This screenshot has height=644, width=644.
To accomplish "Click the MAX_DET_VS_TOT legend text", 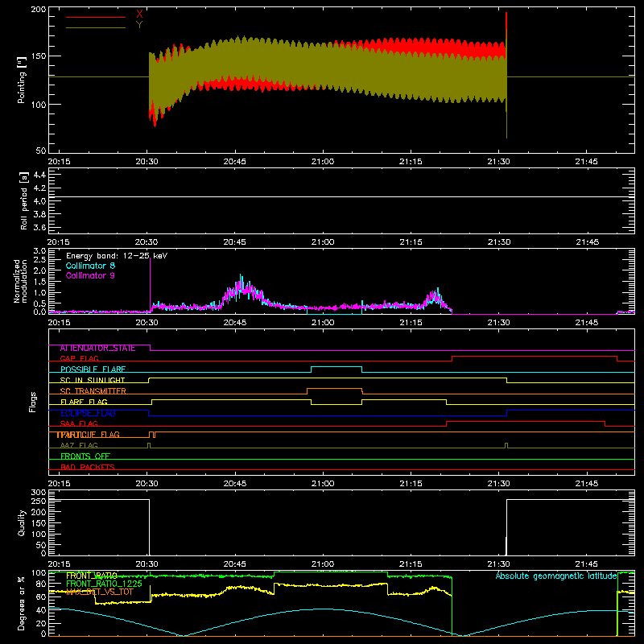I will pos(100,592).
